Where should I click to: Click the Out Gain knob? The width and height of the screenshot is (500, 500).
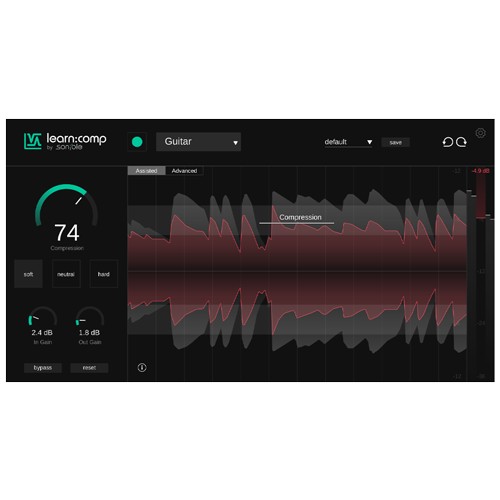point(90,317)
